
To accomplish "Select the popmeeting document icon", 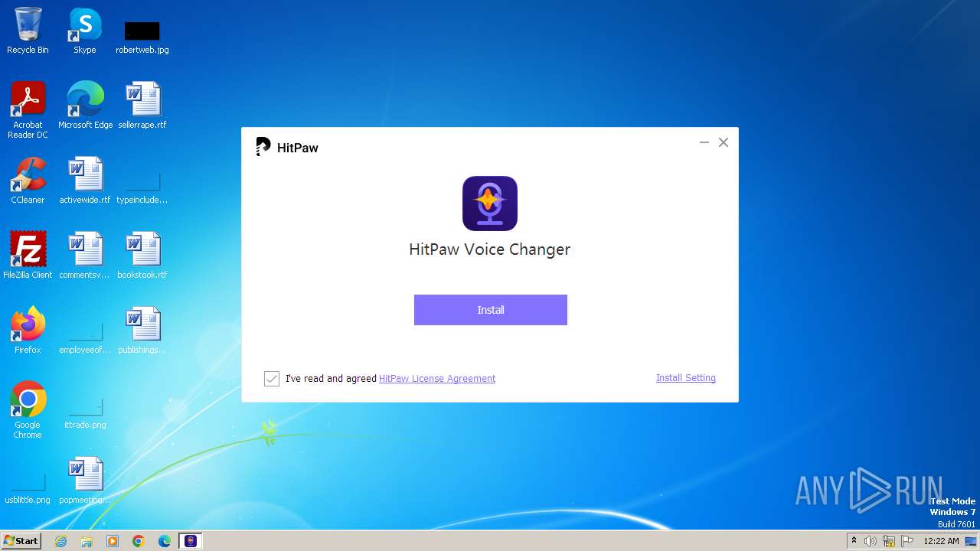I will 85,481.
